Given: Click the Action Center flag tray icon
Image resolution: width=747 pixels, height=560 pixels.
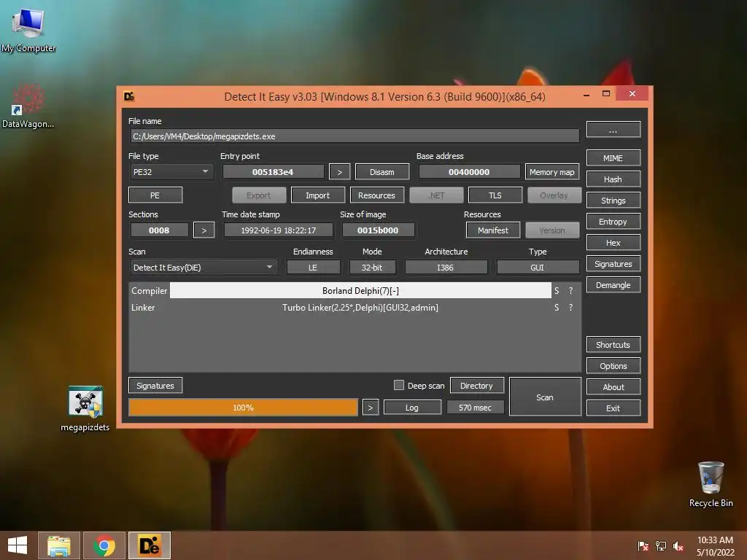Looking at the screenshot, I should pyautogui.click(x=643, y=546).
